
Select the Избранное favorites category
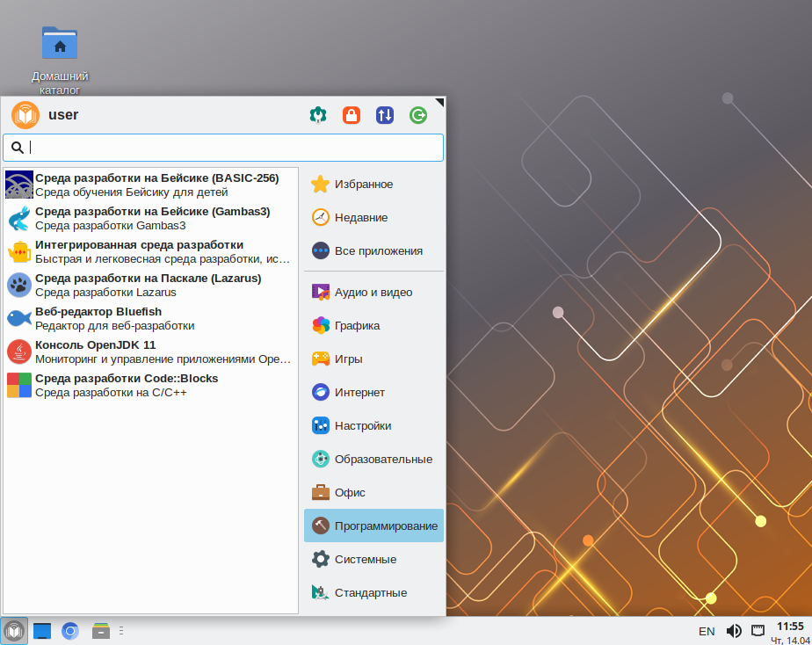[x=373, y=185]
